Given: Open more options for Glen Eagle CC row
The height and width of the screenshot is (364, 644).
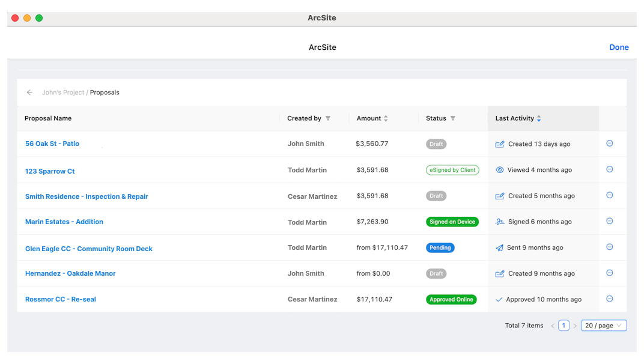Looking at the screenshot, I should pos(610,247).
